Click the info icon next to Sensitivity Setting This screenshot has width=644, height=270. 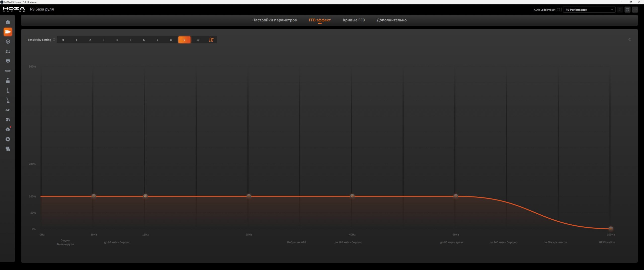tap(54, 40)
